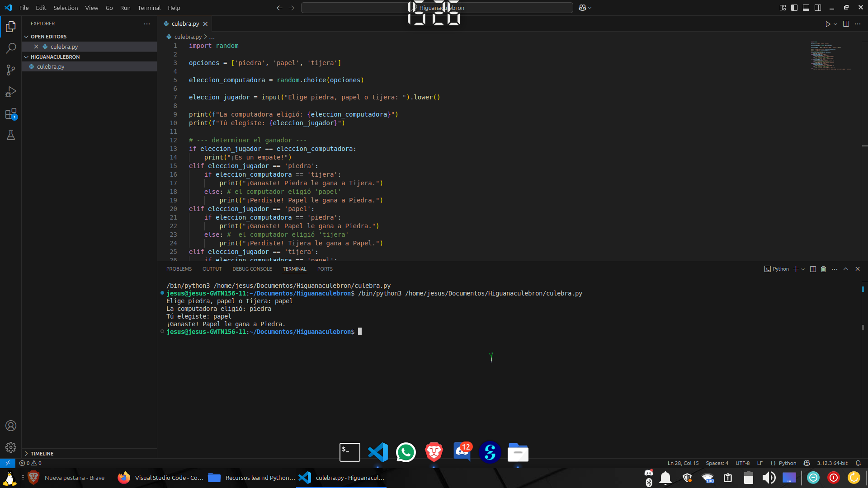Split the editor to the right

pyautogui.click(x=846, y=24)
